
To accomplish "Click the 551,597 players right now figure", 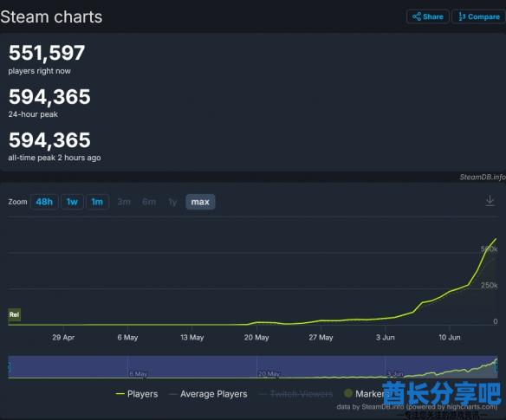I will click(x=47, y=53).
